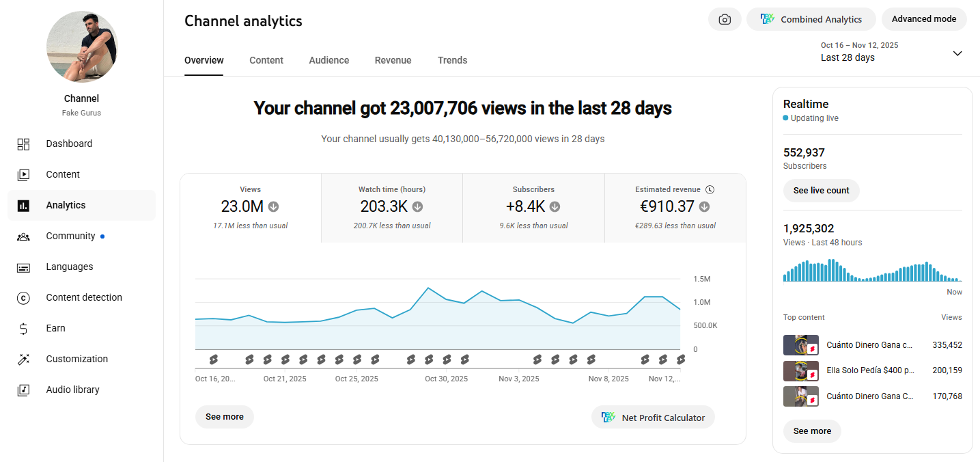Click the Customization magic wand icon

pyautogui.click(x=23, y=359)
